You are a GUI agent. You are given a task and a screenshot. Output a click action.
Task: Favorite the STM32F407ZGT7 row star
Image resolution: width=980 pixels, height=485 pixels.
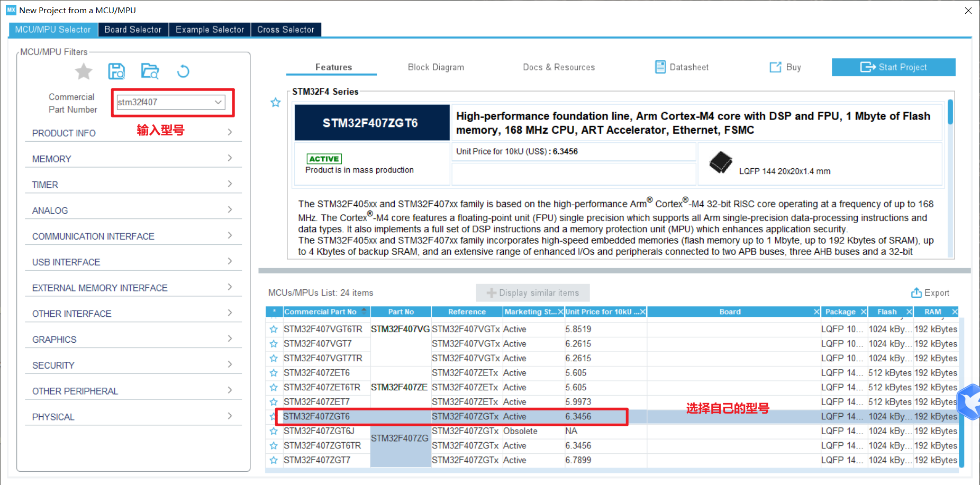coord(274,460)
